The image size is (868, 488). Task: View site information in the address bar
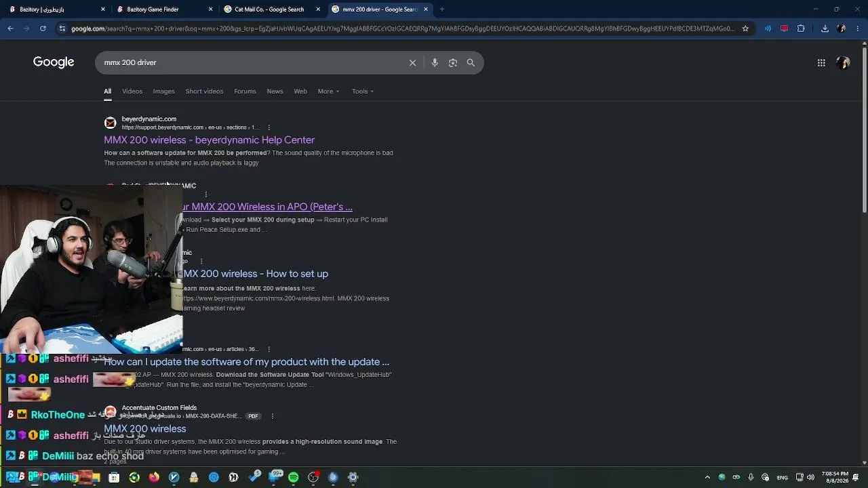click(x=62, y=28)
